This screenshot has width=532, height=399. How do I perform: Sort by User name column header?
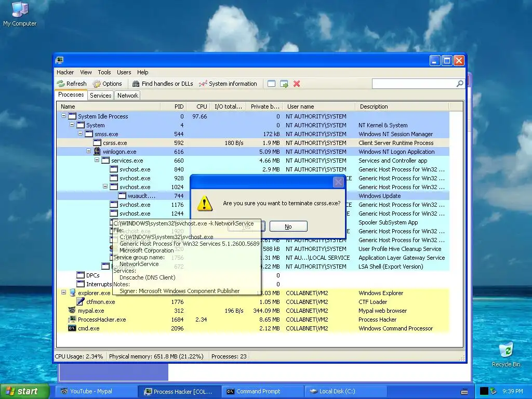tap(320, 107)
